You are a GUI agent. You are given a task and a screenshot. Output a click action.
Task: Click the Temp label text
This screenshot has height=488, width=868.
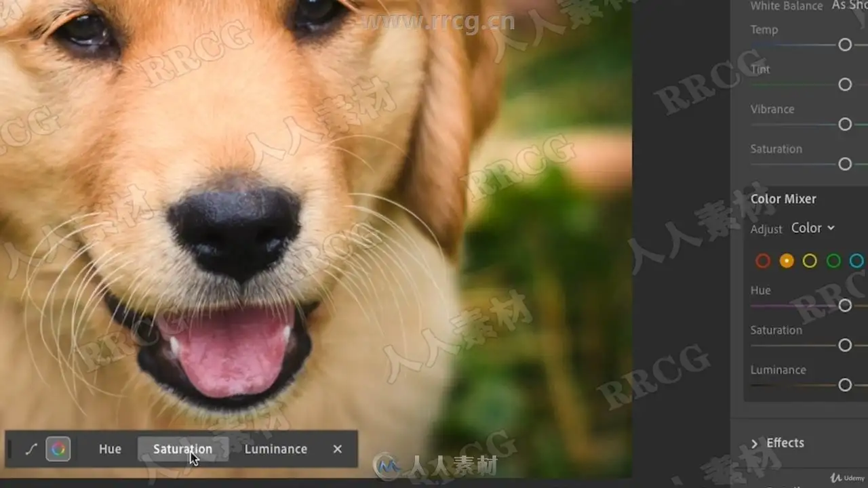tap(764, 30)
